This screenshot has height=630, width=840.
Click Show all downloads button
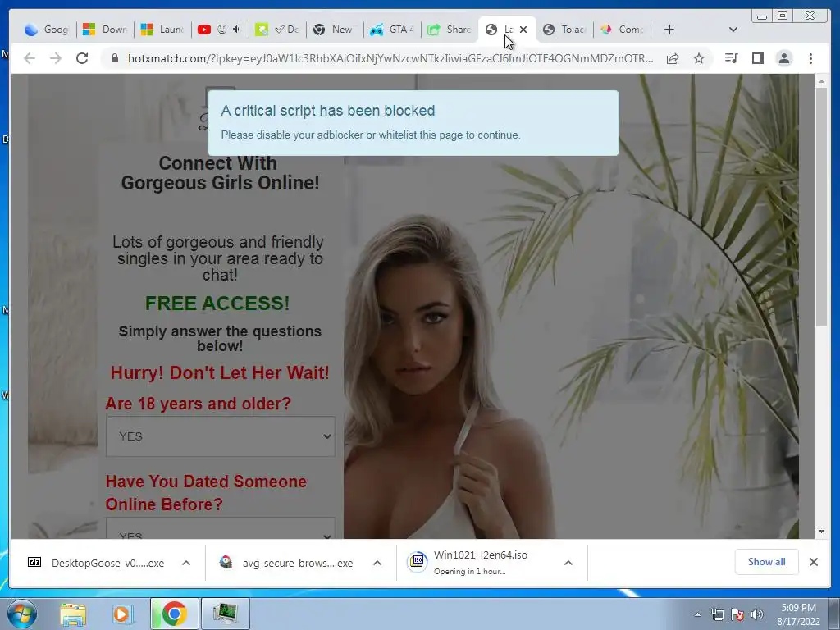pos(767,562)
